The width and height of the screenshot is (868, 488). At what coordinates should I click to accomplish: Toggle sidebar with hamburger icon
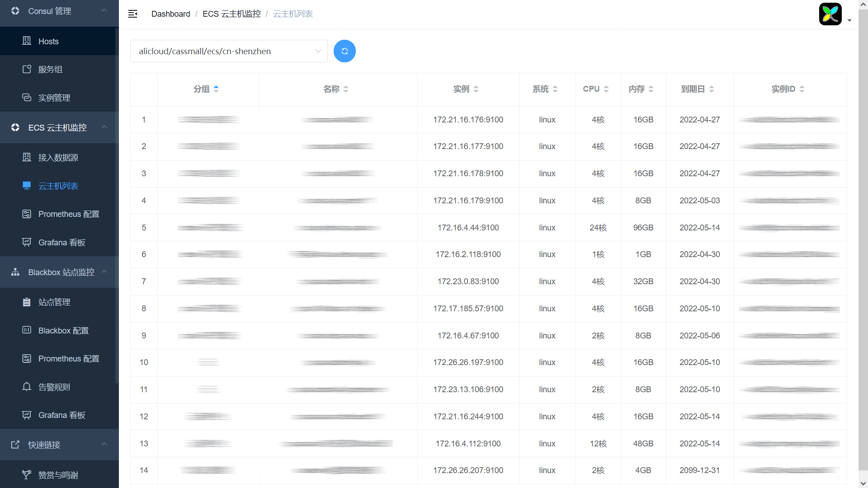(x=132, y=14)
